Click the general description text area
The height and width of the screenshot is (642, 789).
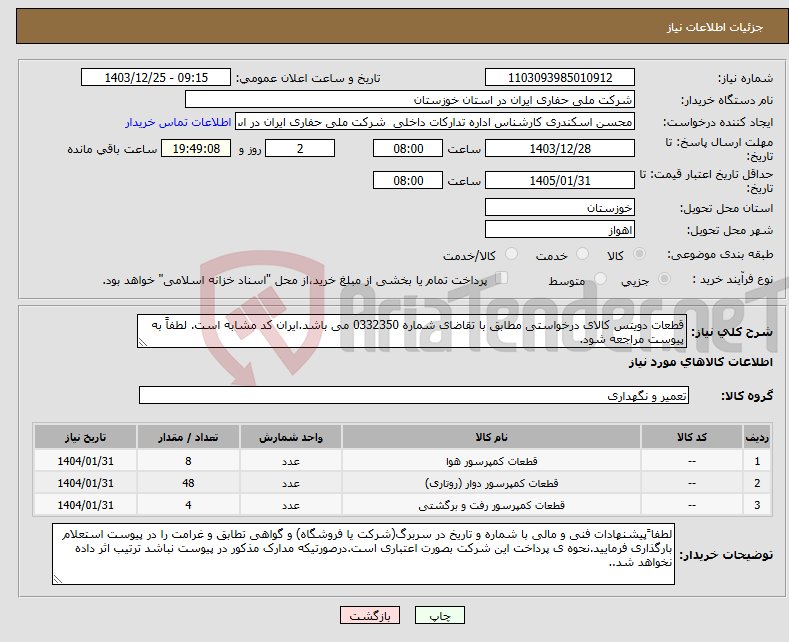click(412, 331)
